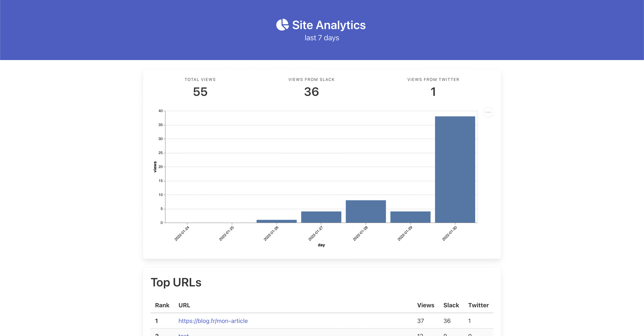Click the URL column header
The image size is (644, 336).
184,305
